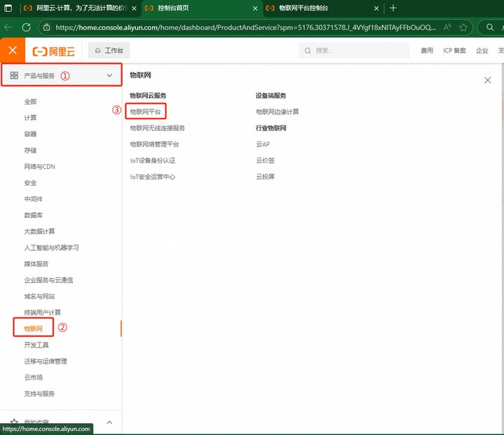Select the 人工智能与机器学习 category

click(51, 248)
